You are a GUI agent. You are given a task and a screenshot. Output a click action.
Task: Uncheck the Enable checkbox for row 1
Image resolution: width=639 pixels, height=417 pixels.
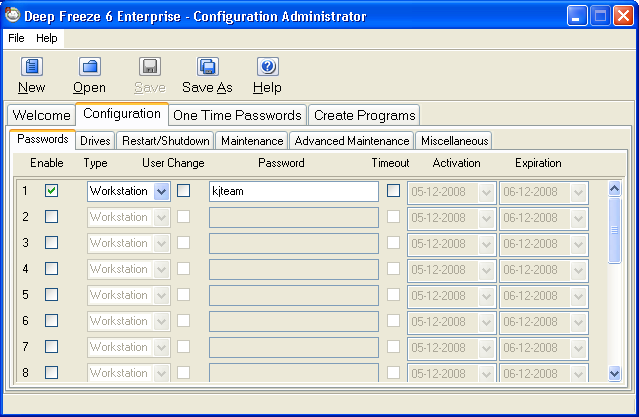[x=51, y=191]
